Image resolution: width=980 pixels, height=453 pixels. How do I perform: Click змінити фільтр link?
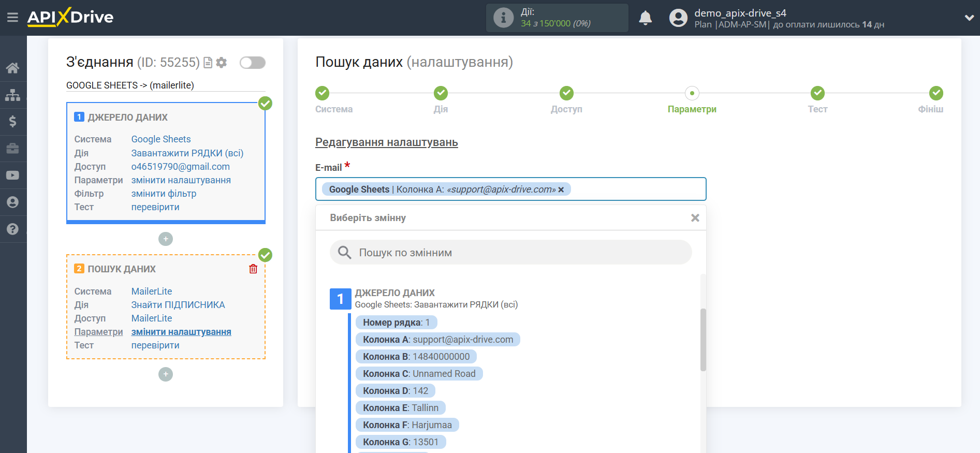tap(164, 194)
